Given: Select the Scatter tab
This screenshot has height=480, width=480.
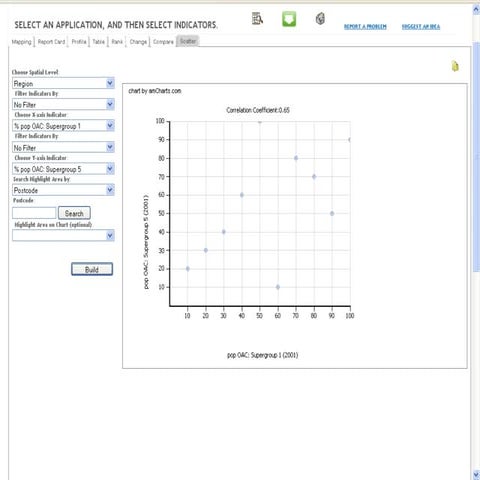Looking at the screenshot, I should click(188, 41).
